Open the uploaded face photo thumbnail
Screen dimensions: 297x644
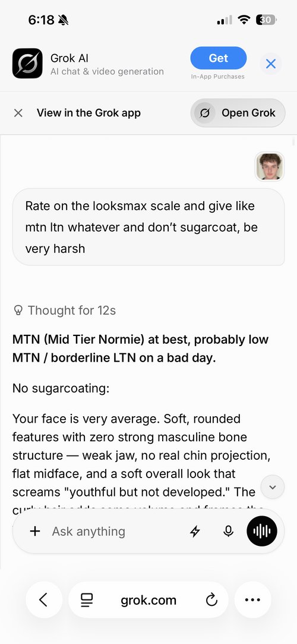[270, 167]
